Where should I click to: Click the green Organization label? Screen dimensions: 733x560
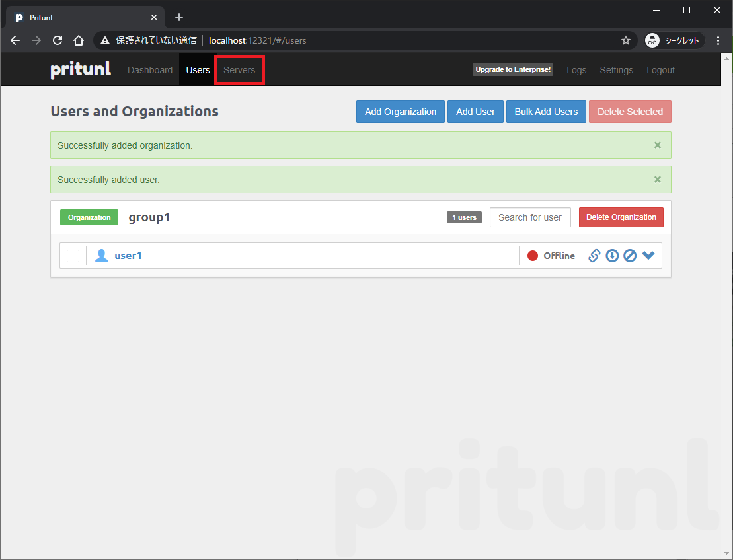pyautogui.click(x=89, y=217)
